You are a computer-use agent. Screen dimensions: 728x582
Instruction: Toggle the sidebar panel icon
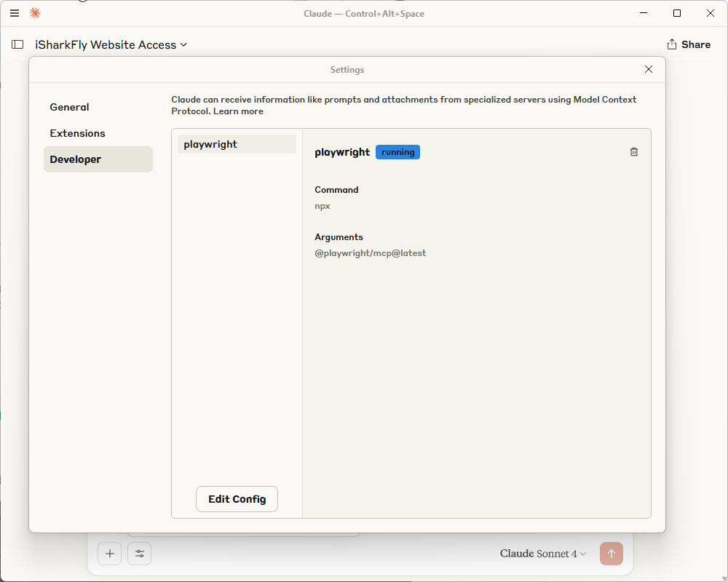tap(17, 44)
